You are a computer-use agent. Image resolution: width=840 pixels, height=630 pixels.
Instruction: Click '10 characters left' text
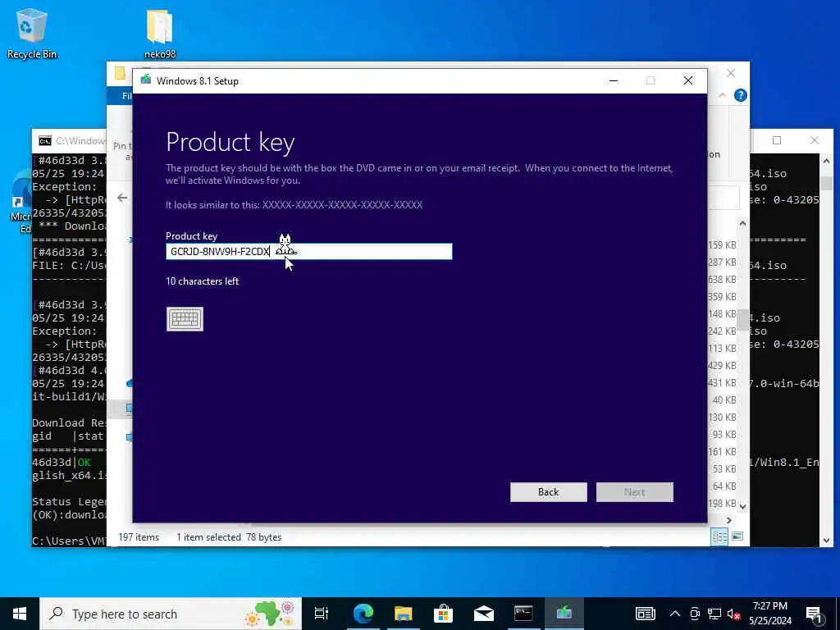pyautogui.click(x=203, y=281)
